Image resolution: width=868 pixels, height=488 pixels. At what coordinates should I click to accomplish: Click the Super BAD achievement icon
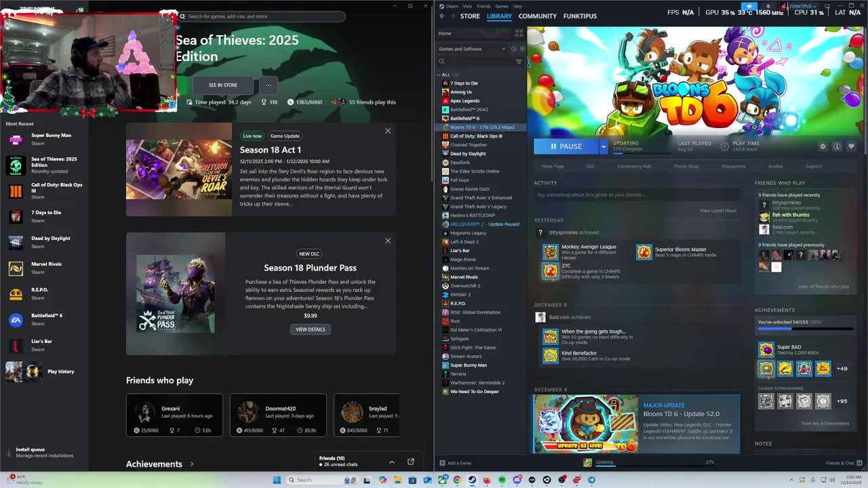tap(766, 350)
